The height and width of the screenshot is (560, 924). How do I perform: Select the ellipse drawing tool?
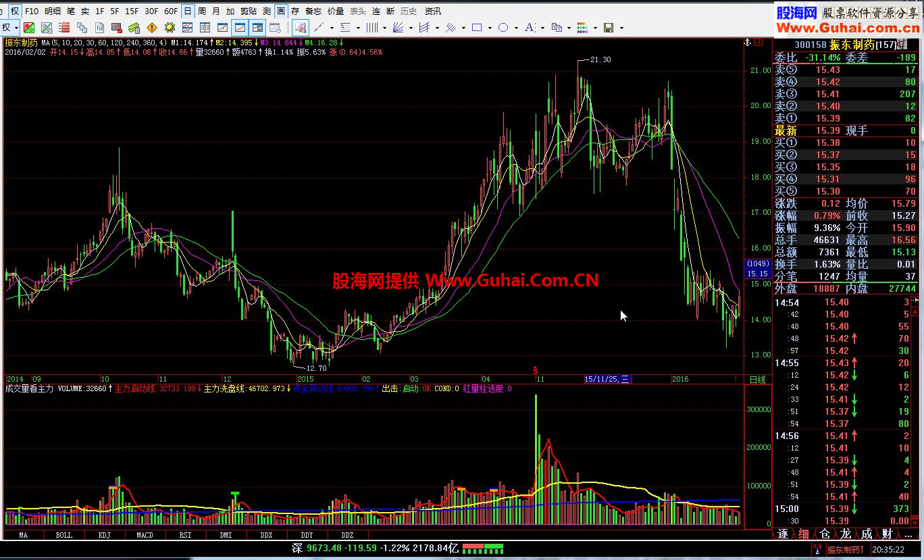pos(503,28)
